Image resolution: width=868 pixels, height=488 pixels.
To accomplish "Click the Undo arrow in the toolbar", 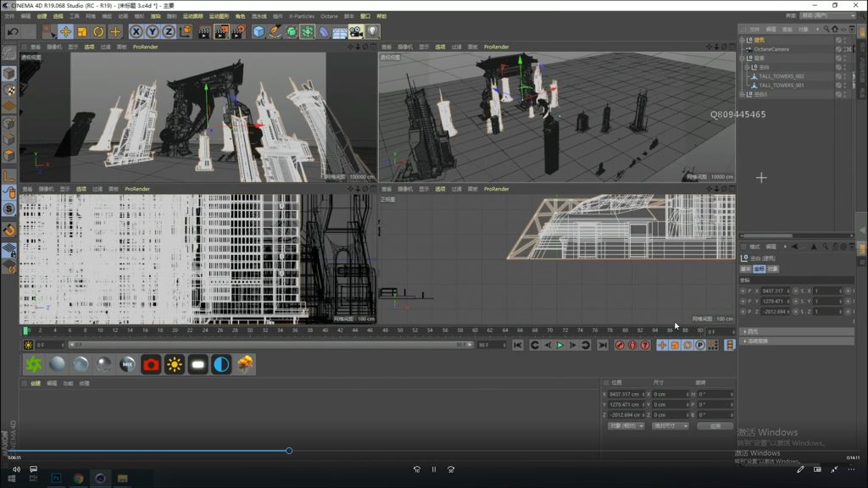I will pos(12,32).
